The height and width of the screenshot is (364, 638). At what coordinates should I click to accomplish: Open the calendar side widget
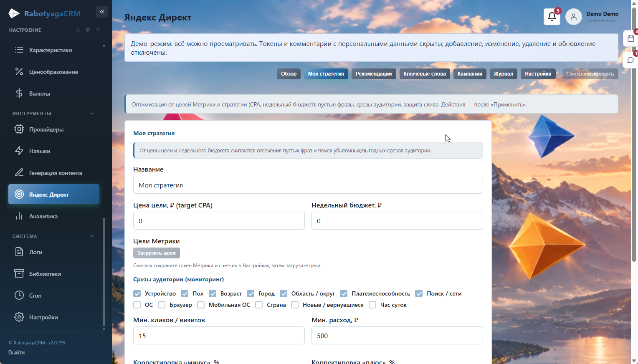coord(630,38)
